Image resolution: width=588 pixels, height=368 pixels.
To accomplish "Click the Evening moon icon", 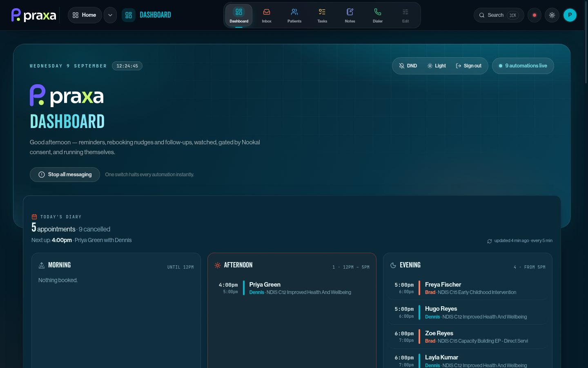I will pyautogui.click(x=393, y=265).
